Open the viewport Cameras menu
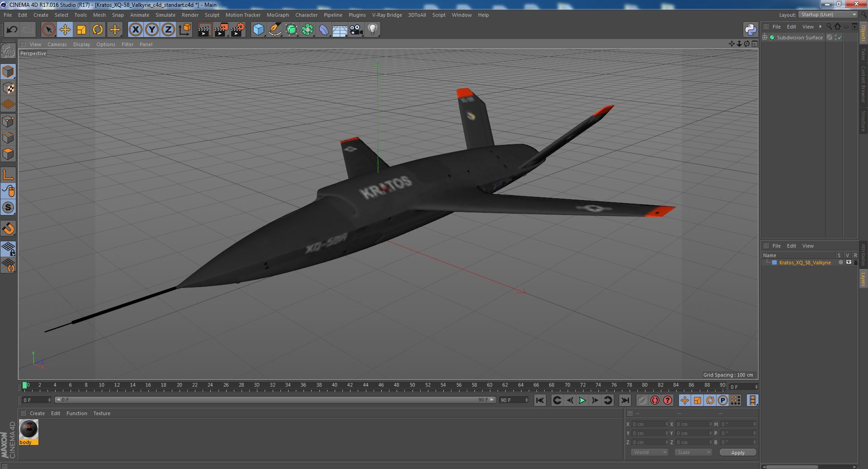The height and width of the screenshot is (469, 868). click(x=57, y=44)
